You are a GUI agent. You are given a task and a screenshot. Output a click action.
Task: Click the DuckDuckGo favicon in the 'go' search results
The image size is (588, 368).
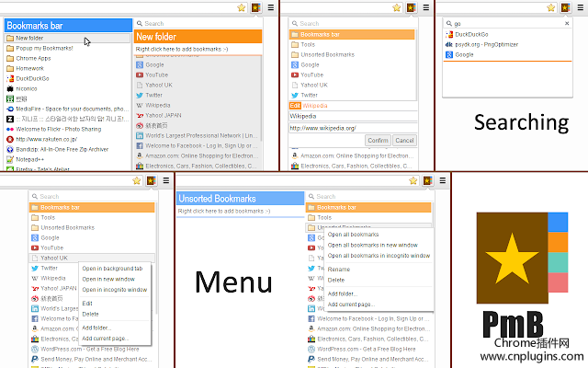point(449,34)
